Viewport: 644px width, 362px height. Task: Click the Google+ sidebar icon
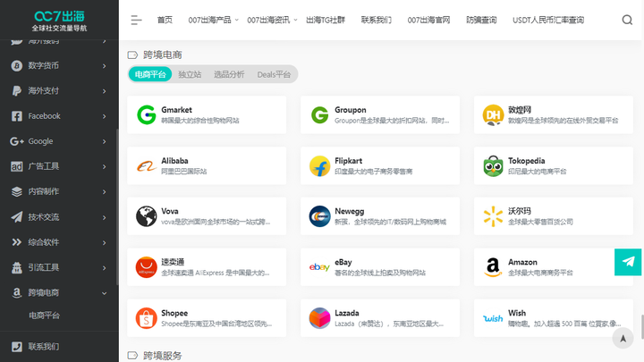click(16, 141)
